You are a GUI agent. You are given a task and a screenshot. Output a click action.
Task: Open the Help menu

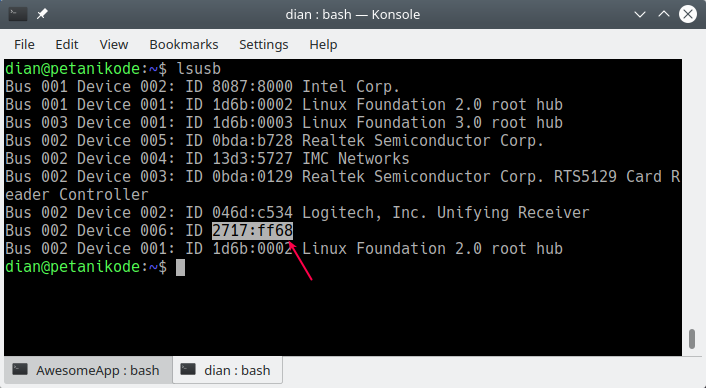coord(323,45)
